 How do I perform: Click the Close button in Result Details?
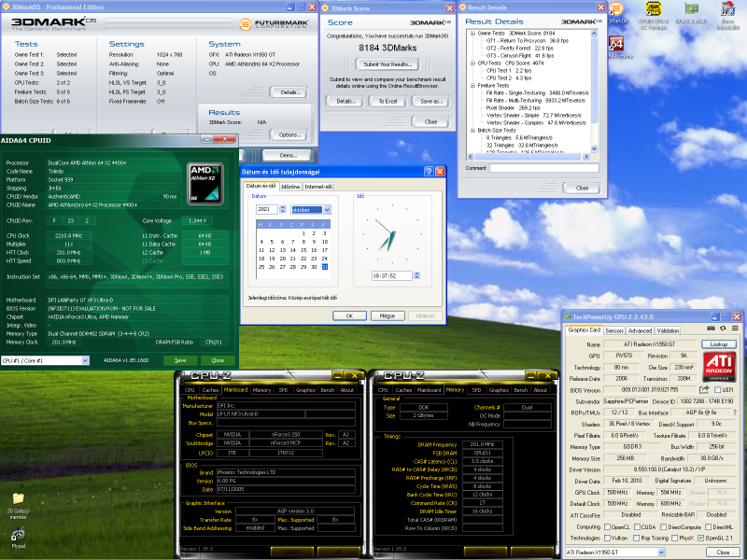[x=582, y=188]
